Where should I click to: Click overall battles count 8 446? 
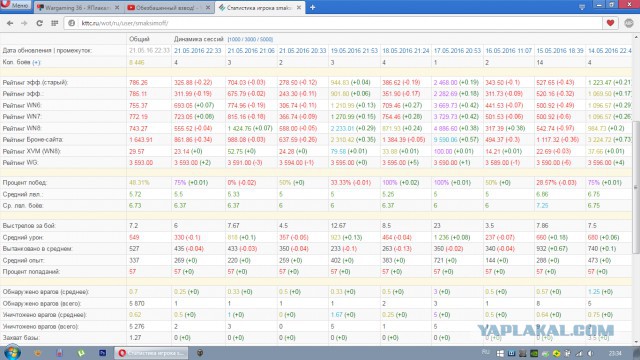point(137,62)
